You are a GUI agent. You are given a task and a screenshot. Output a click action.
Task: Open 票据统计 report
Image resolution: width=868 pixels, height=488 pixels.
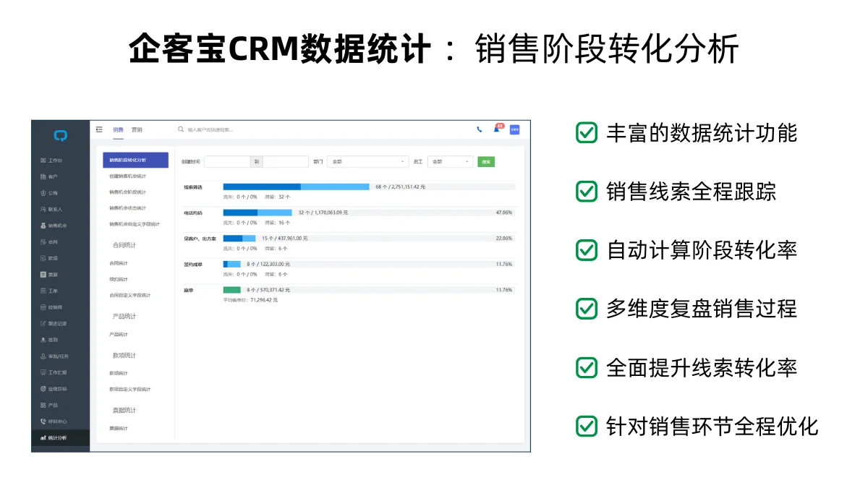point(119,429)
